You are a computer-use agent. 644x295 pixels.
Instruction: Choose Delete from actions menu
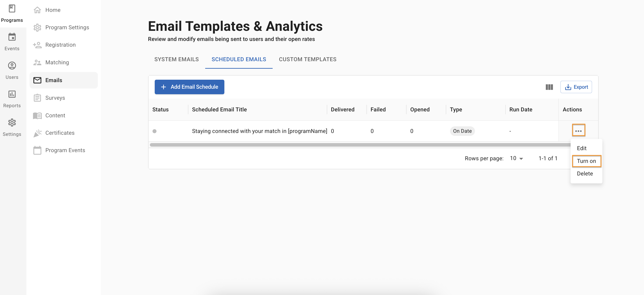(x=584, y=174)
